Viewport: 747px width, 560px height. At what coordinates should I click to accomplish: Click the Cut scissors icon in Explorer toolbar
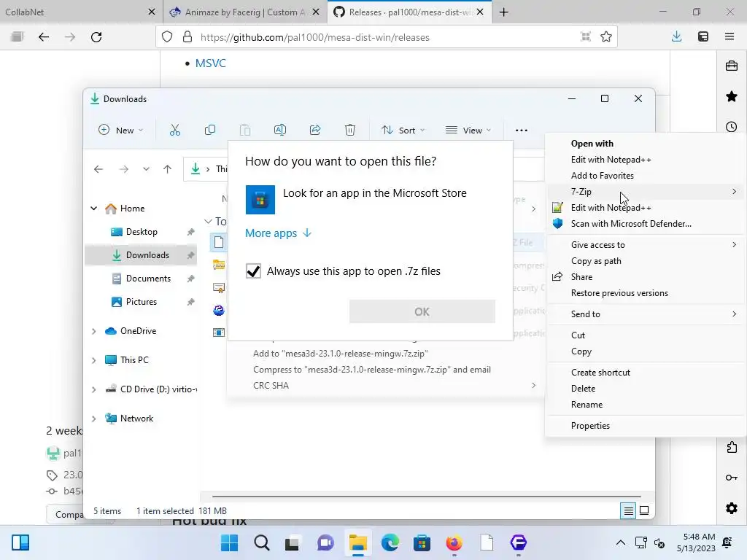coord(175,130)
